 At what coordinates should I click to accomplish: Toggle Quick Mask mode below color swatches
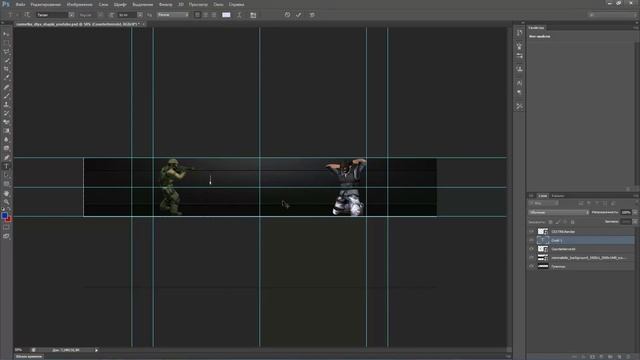click(x=6, y=228)
